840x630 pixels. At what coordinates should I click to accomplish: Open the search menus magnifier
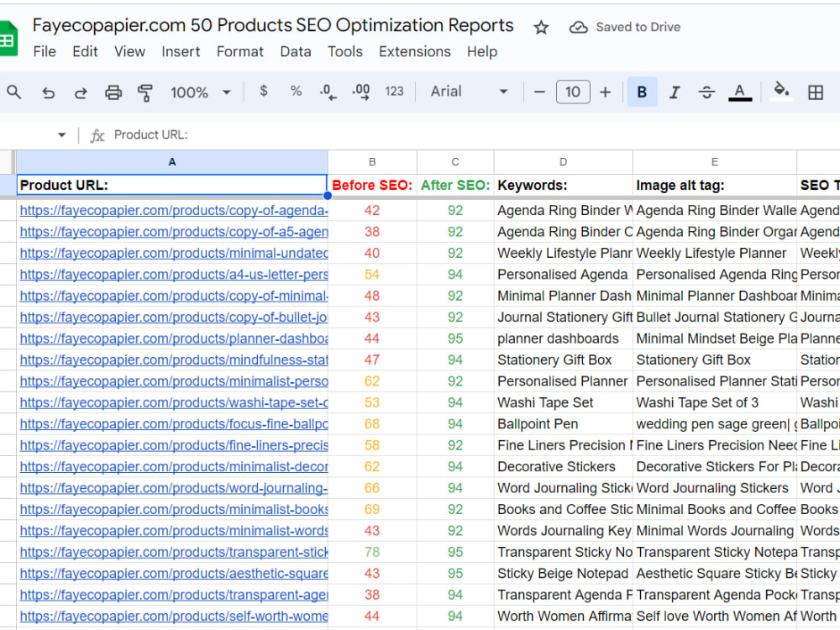click(x=14, y=92)
